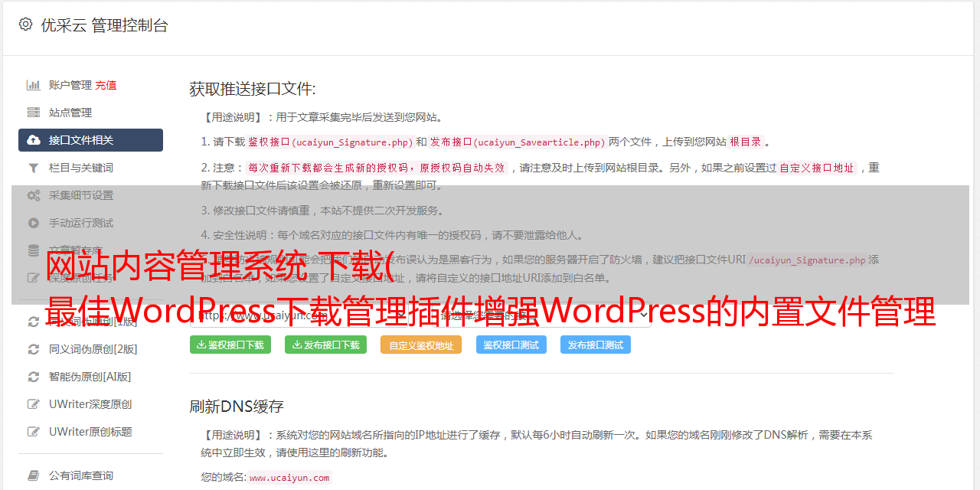The image size is (980, 490).
Task: Click the 根目录 highlighted text
Action: coord(746,142)
